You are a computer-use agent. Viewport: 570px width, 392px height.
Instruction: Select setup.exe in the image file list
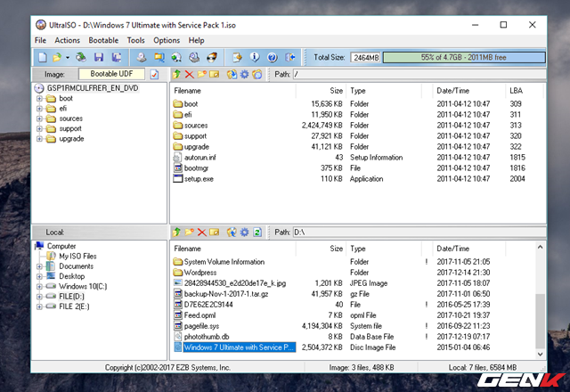pos(199,179)
